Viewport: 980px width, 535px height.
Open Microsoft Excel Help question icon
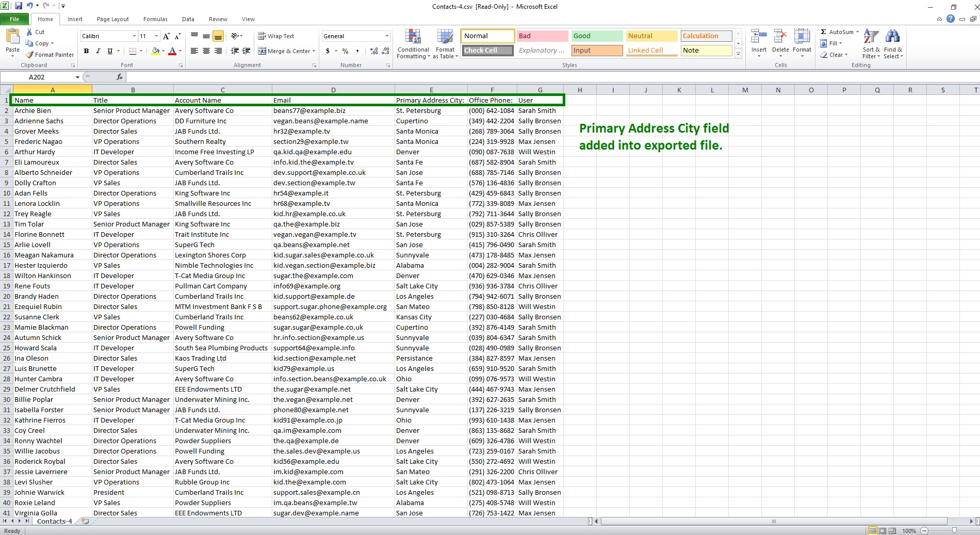(951, 19)
